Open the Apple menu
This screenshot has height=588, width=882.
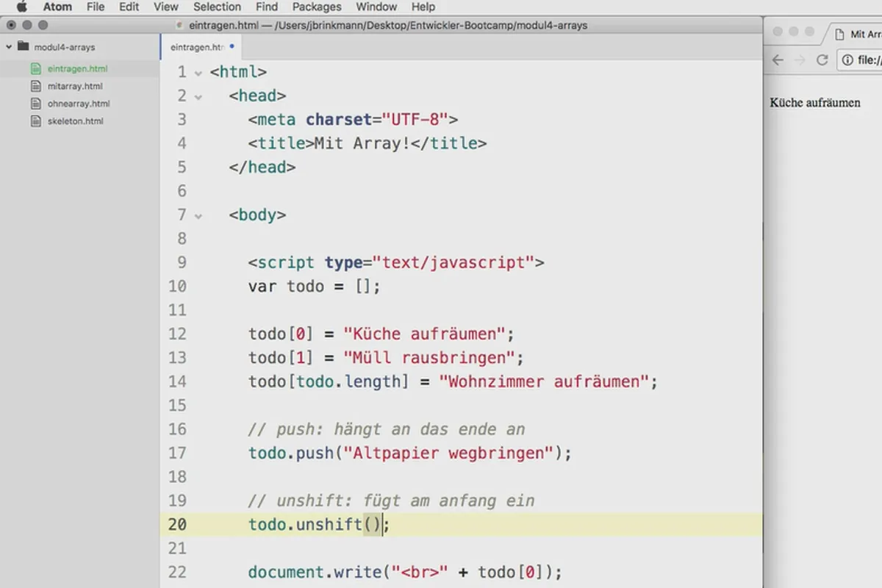[x=21, y=7]
